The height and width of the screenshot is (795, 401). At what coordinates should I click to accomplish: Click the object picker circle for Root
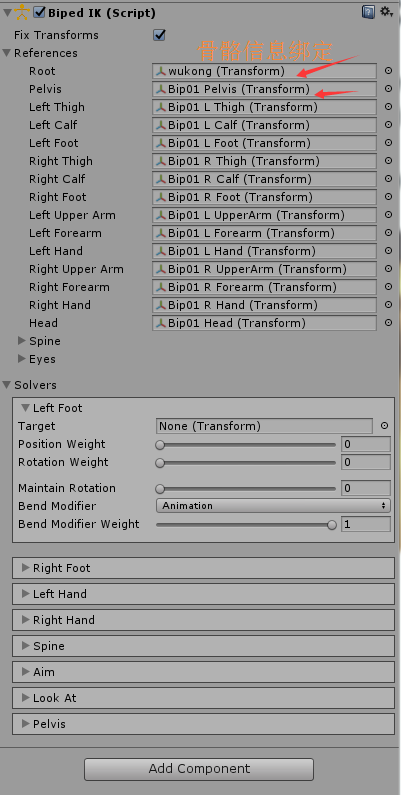click(389, 71)
